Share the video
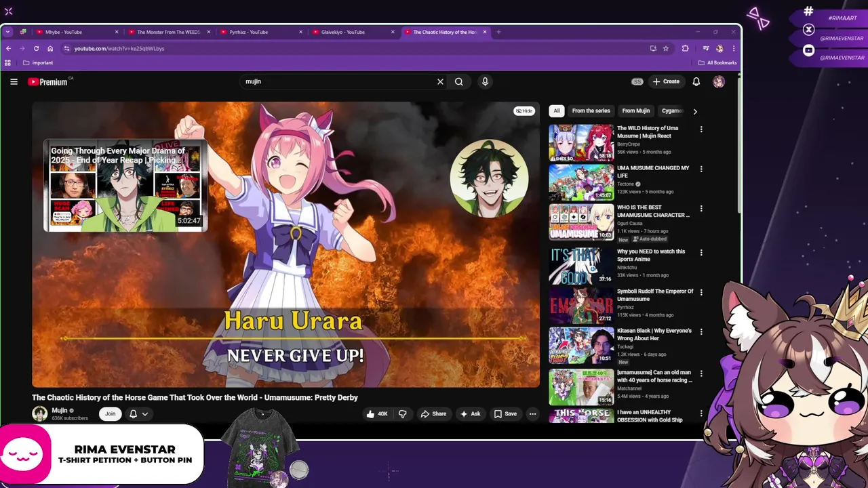 (x=433, y=413)
